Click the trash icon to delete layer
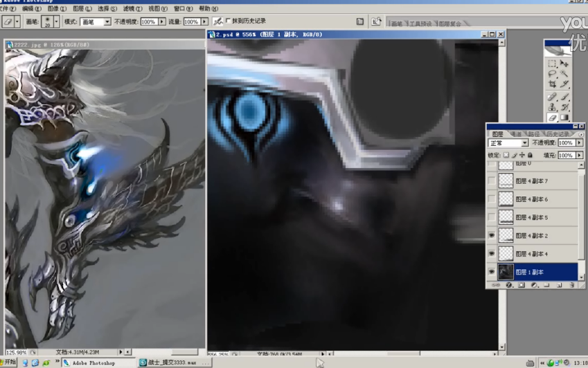The image size is (588, 368). pyautogui.click(x=572, y=285)
